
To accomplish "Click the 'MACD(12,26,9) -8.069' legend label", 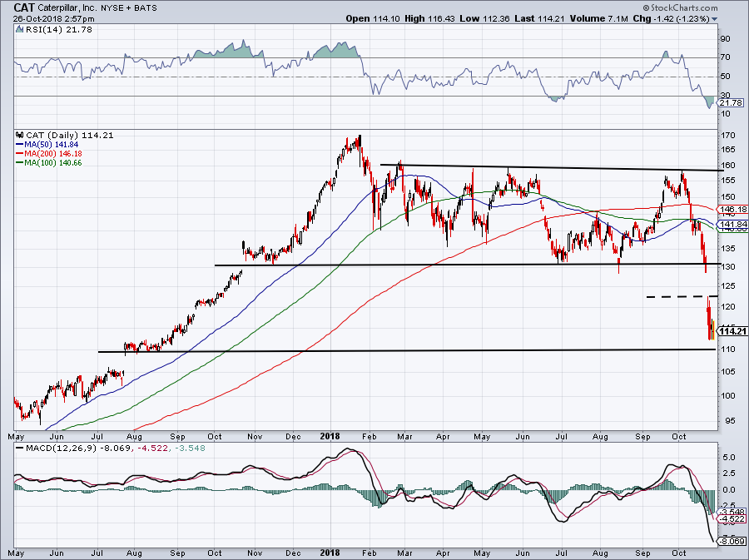I will pos(77,448).
